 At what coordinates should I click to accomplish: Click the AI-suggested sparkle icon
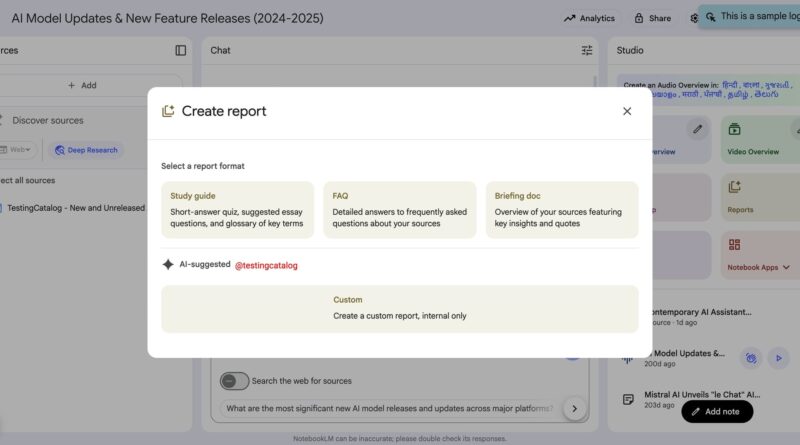coord(168,264)
